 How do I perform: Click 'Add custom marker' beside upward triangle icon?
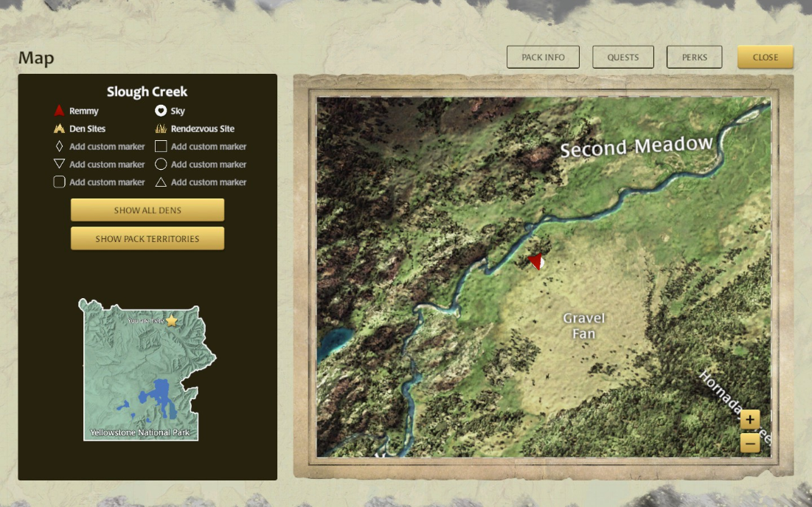(209, 182)
